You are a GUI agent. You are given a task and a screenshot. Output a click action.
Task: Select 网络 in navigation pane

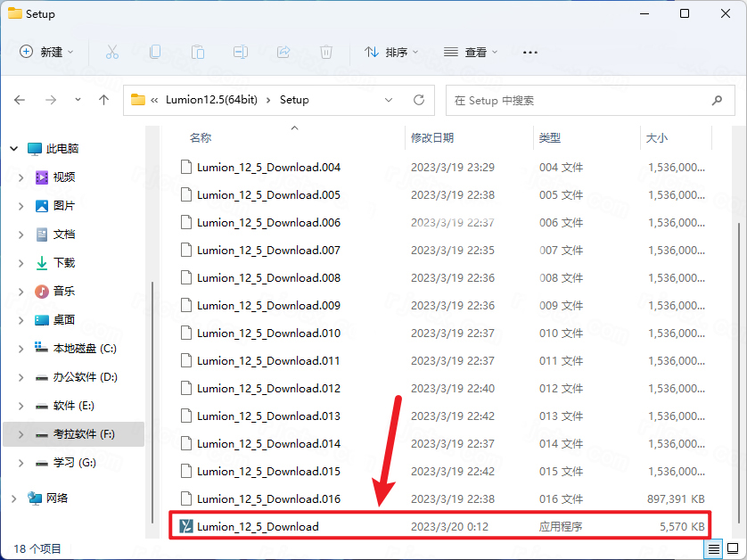(47, 498)
